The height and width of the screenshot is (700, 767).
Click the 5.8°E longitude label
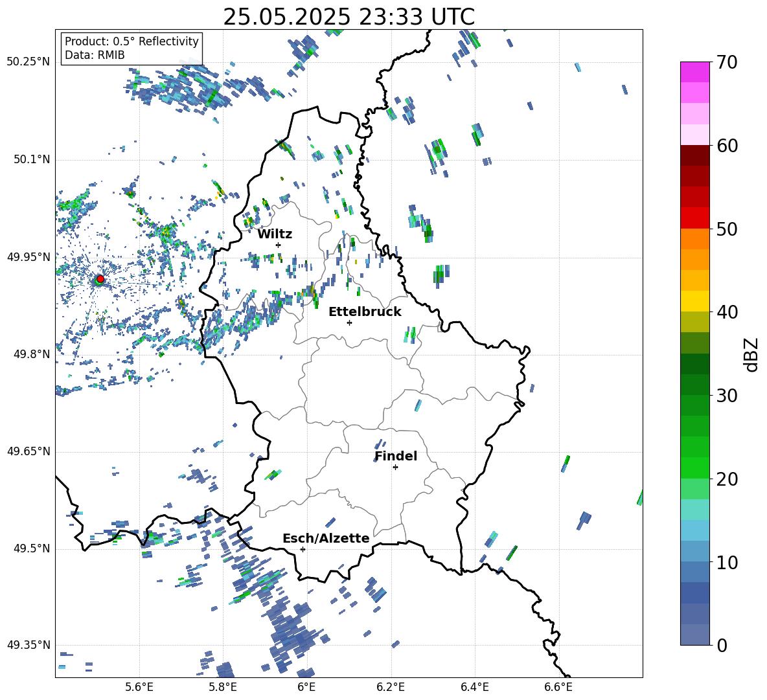(223, 687)
